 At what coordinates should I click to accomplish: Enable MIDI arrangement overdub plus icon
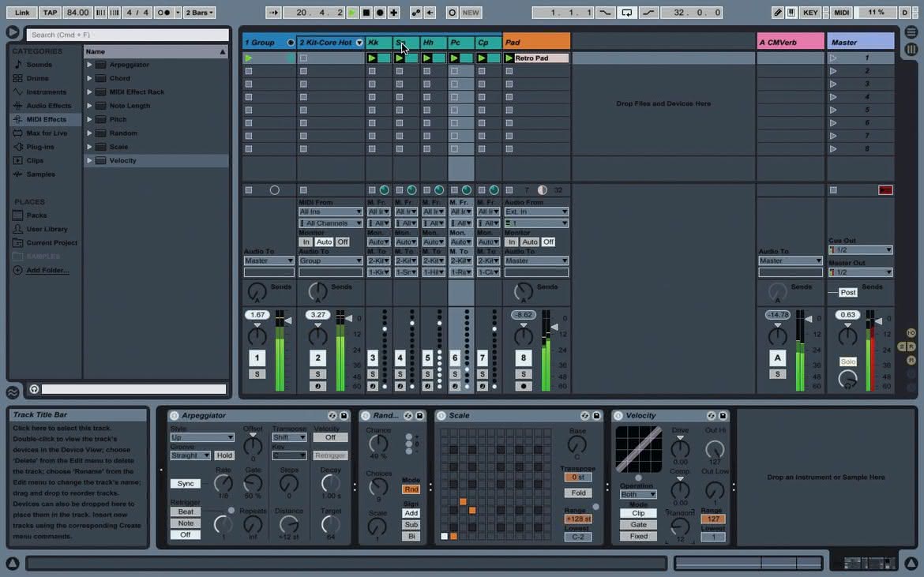[x=393, y=13]
